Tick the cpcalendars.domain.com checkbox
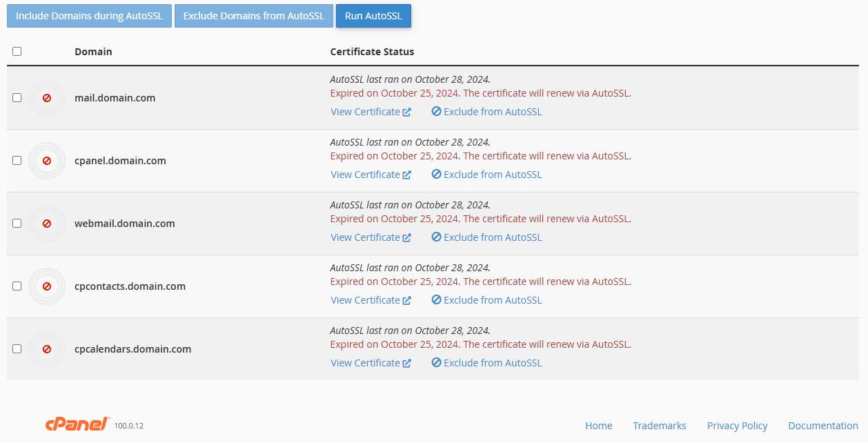 [17, 349]
